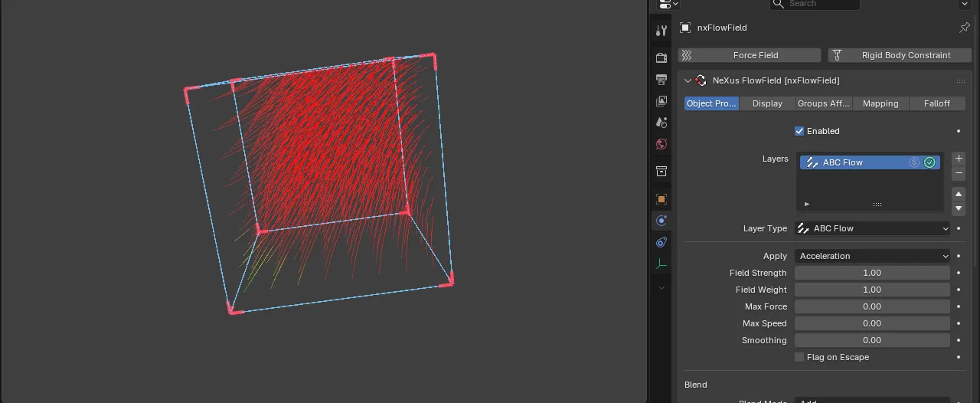Click into the properties Search field

815,4
